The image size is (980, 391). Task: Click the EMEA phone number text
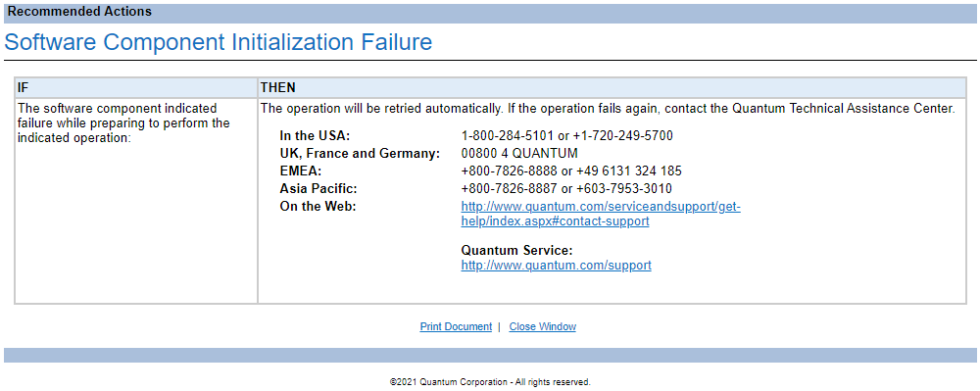point(571,171)
